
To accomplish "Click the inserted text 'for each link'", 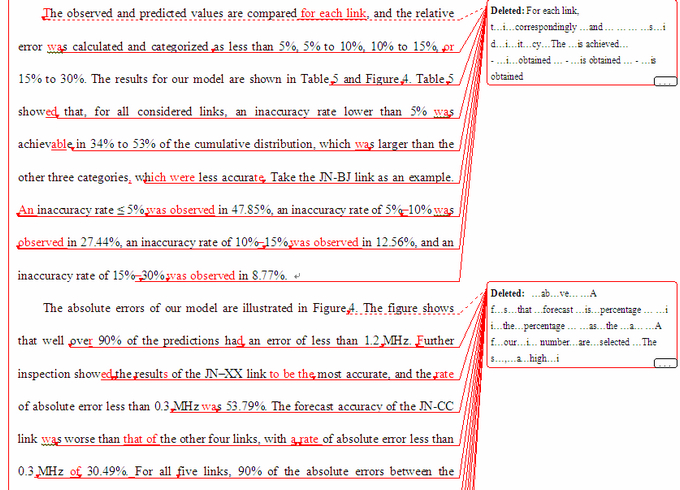I will click(335, 14).
